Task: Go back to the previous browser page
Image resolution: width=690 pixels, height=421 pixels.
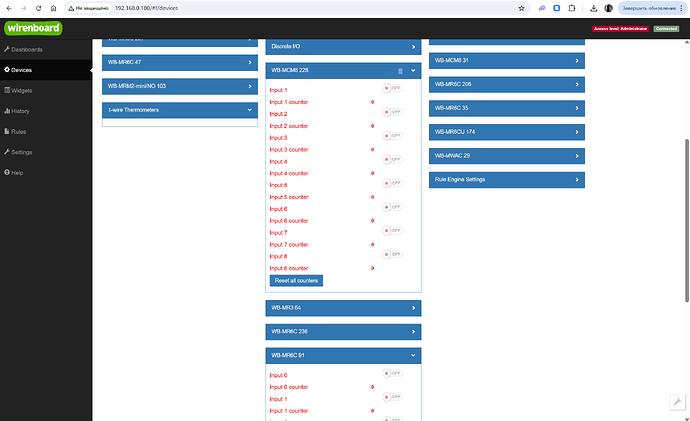Action: tap(10, 7)
